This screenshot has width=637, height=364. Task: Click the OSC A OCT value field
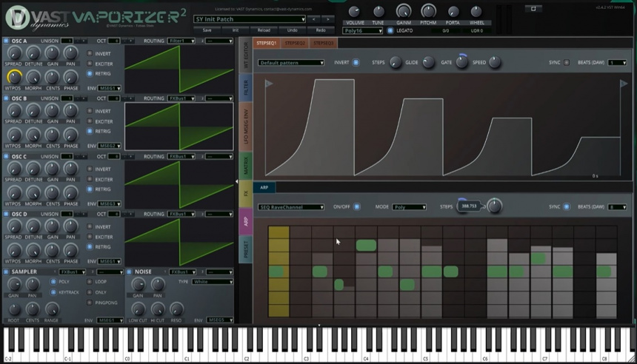[x=114, y=41]
